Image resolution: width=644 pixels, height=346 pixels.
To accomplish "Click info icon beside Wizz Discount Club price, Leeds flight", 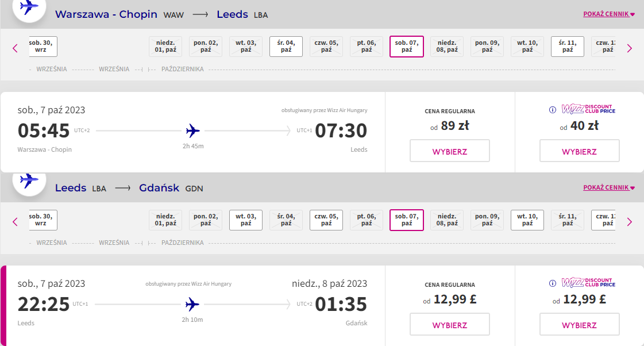I will point(553,283).
